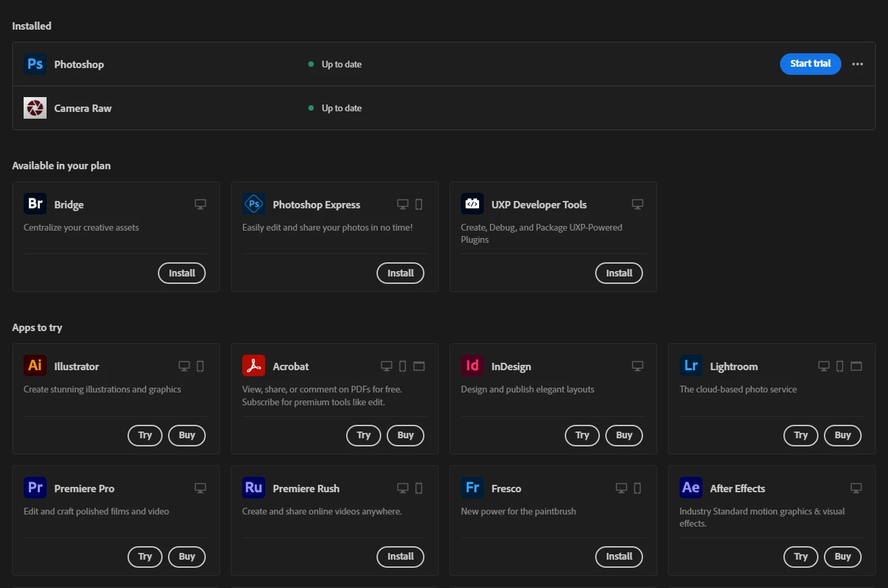This screenshot has height=588, width=888.
Task: Click Bridge's desktop platform icon
Action: [x=200, y=204]
